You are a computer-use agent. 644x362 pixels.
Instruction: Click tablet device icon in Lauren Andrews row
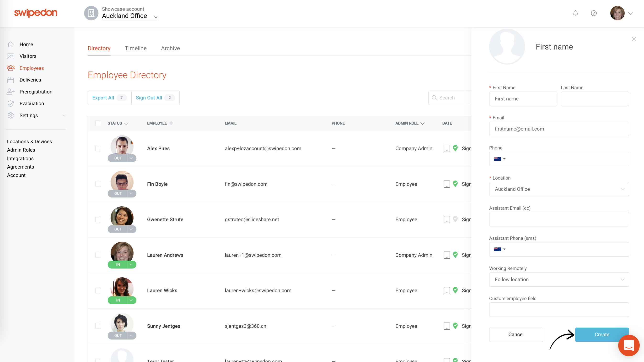click(x=446, y=255)
